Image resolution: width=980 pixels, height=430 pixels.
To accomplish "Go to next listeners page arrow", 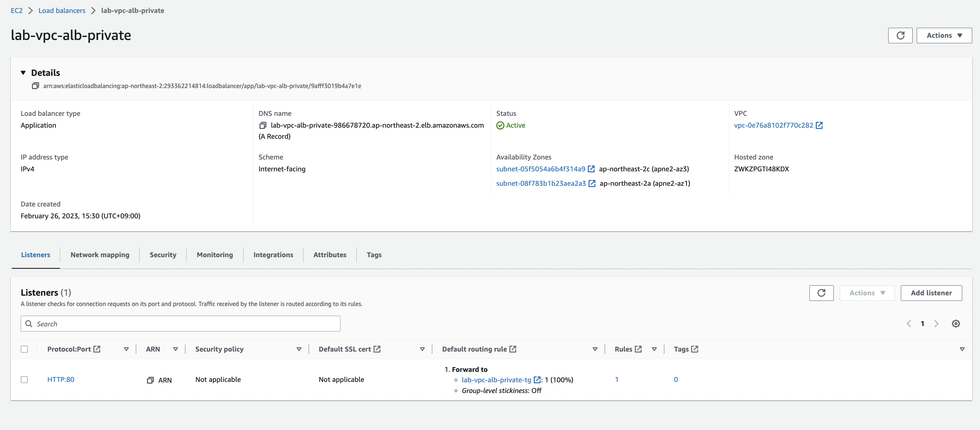I will [x=936, y=324].
